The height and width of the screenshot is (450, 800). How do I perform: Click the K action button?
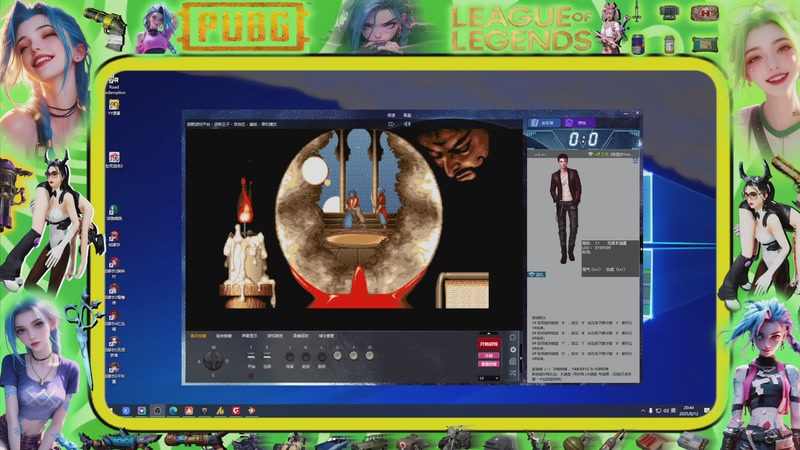tap(306, 357)
